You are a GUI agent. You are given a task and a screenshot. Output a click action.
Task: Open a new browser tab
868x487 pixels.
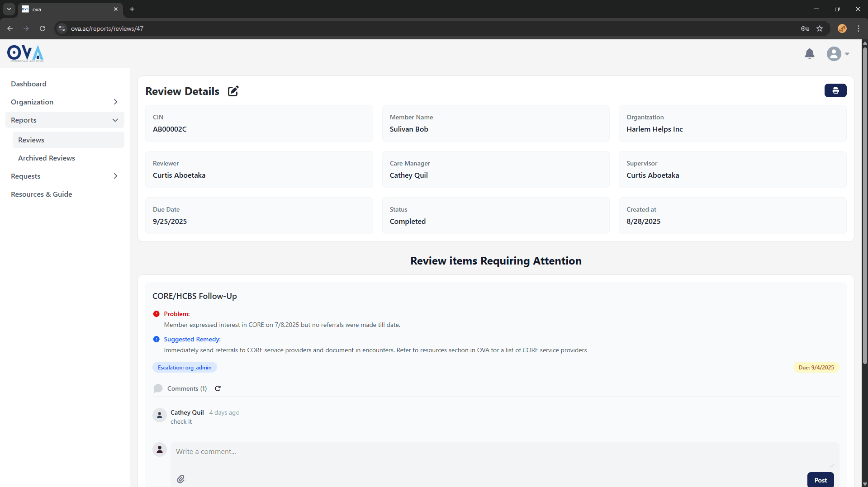[132, 9]
